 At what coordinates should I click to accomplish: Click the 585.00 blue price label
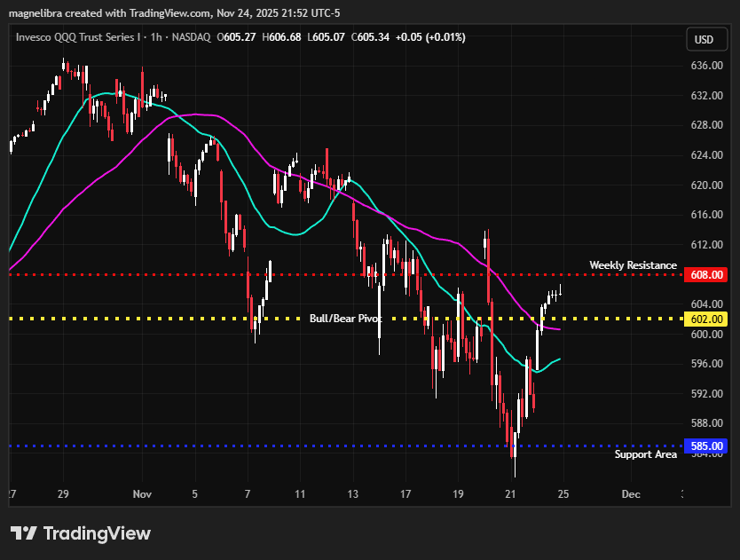click(706, 446)
